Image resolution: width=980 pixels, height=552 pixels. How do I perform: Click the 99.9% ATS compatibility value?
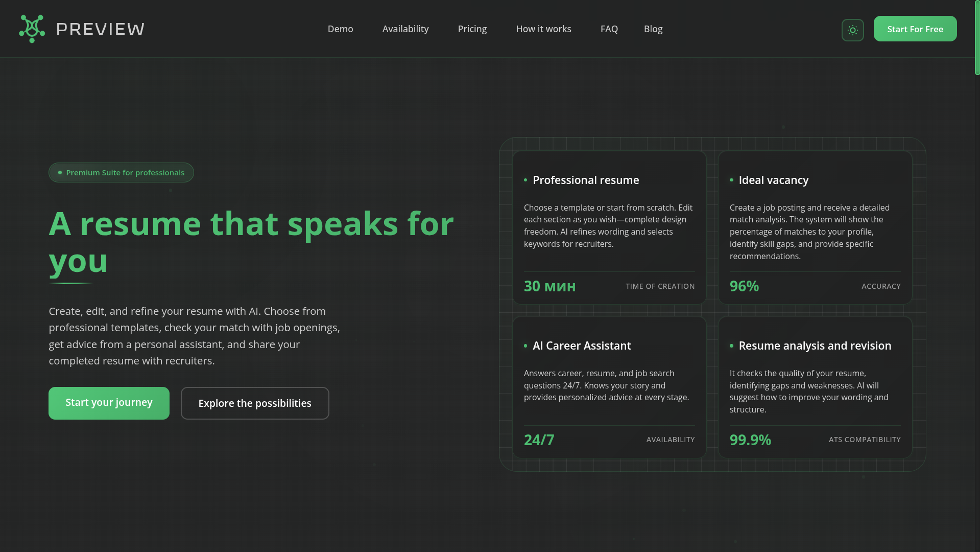750,440
